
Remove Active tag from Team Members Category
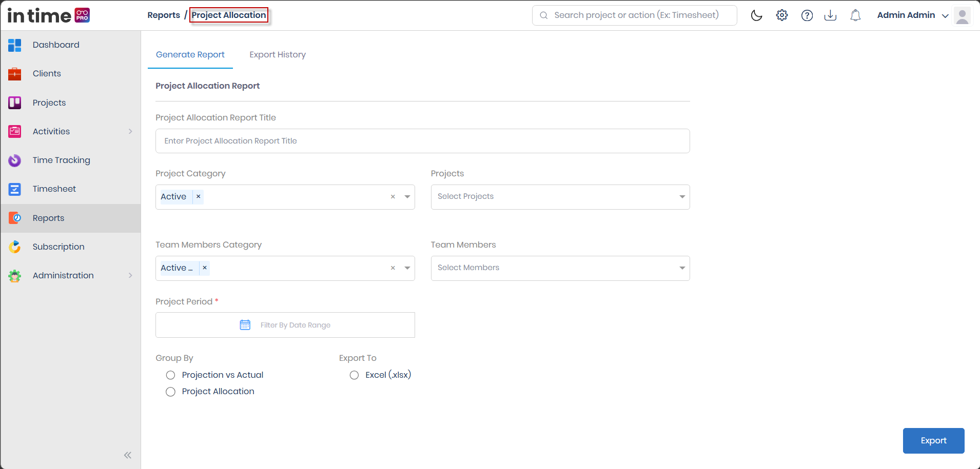205,268
